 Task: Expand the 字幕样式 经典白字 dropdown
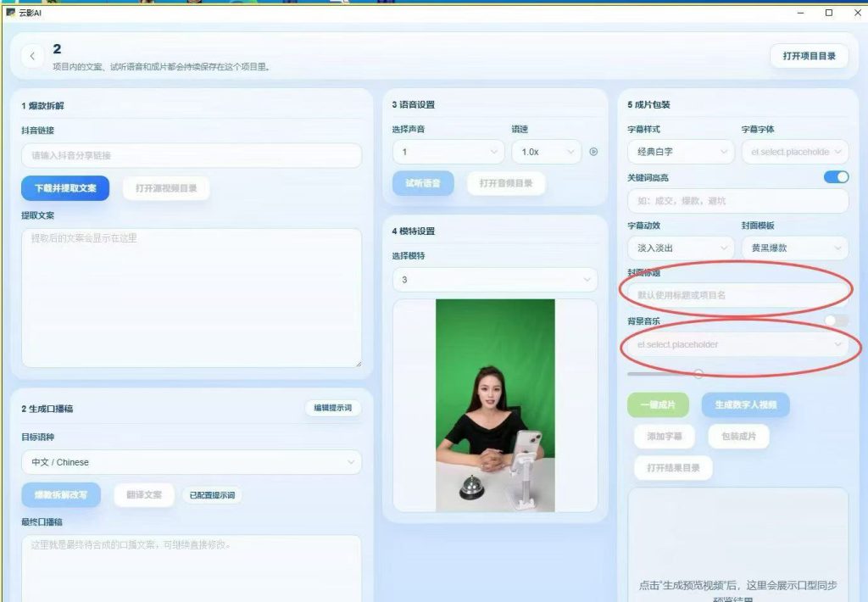tap(681, 152)
